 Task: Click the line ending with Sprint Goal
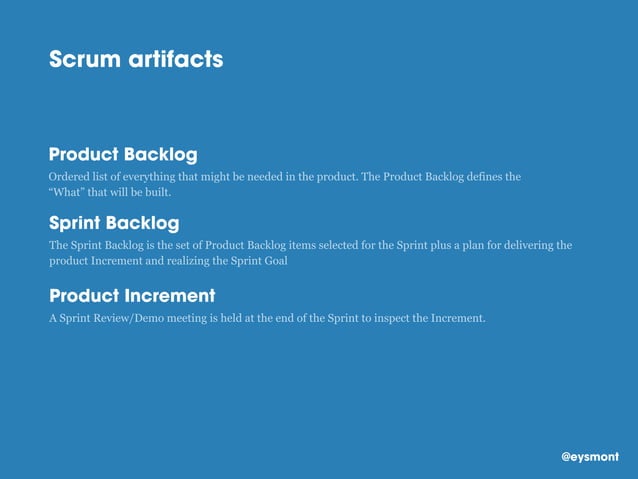click(x=168, y=261)
